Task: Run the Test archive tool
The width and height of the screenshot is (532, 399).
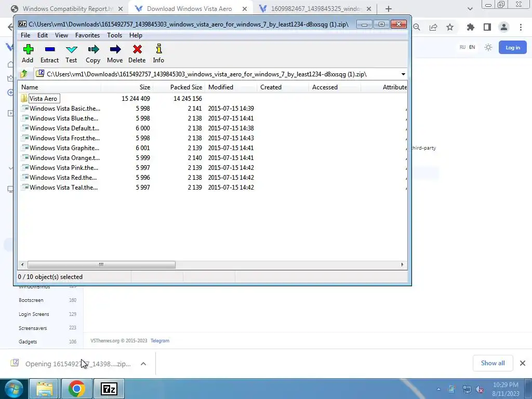Action: (x=71, y=54)
